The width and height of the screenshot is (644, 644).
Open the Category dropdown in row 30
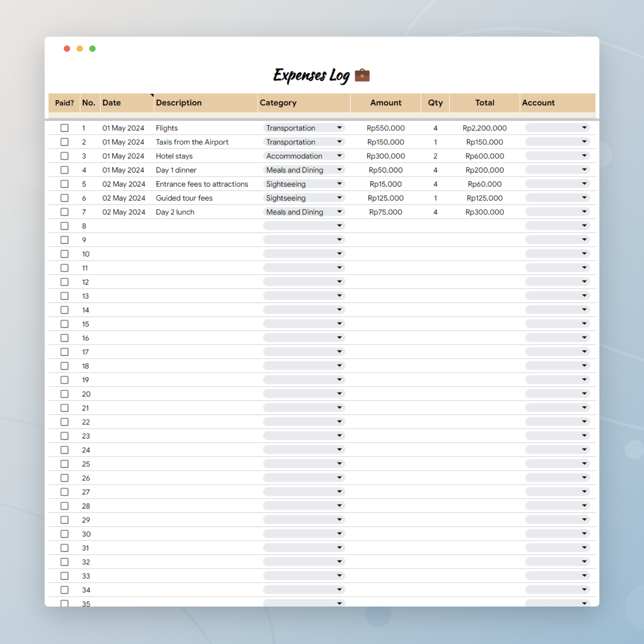click(304, 534)
